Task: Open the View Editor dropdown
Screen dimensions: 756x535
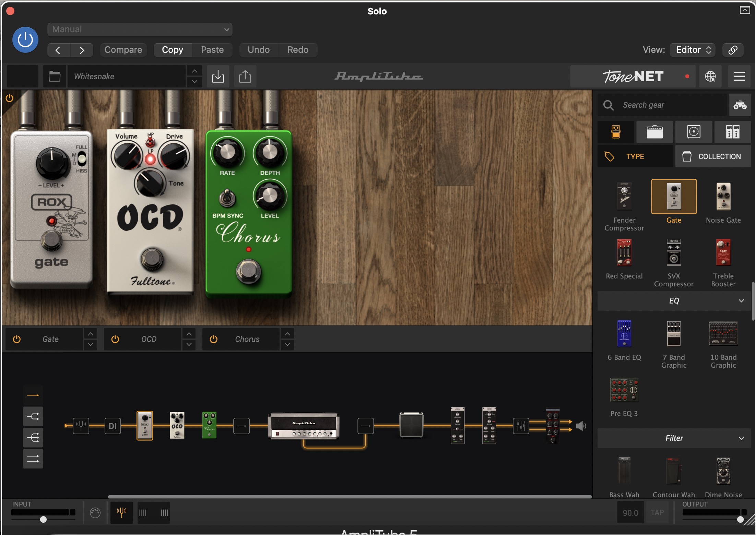Action: coord(693,50)
